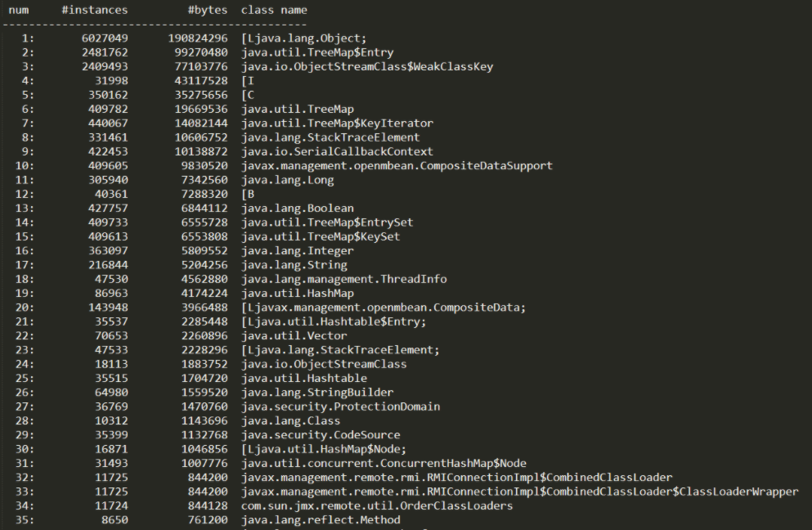Screen dimensions: 812x530
Task: Click java.lang.Boolean on row 13
Action: coord(298,209)
